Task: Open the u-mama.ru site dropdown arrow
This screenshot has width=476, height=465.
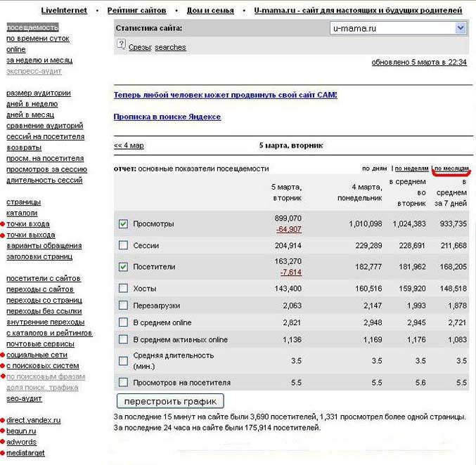Action: [461, 28]
